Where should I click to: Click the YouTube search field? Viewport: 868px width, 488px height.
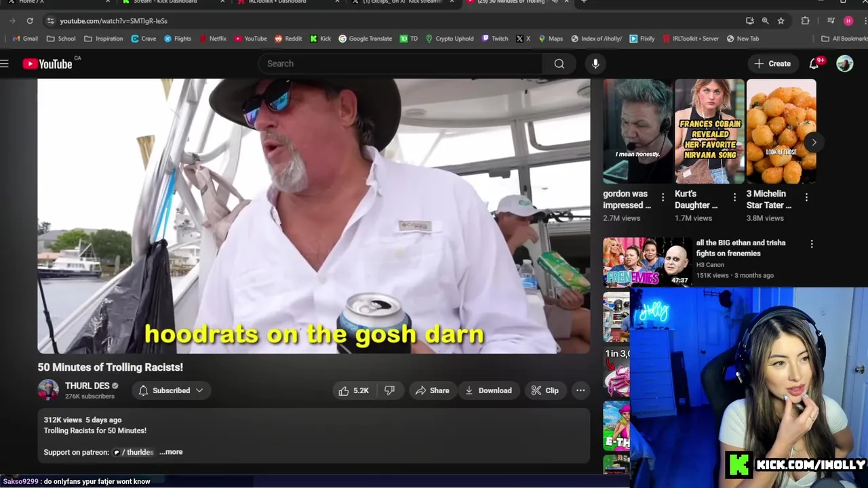pyautogui.click(x=400, y=64)
